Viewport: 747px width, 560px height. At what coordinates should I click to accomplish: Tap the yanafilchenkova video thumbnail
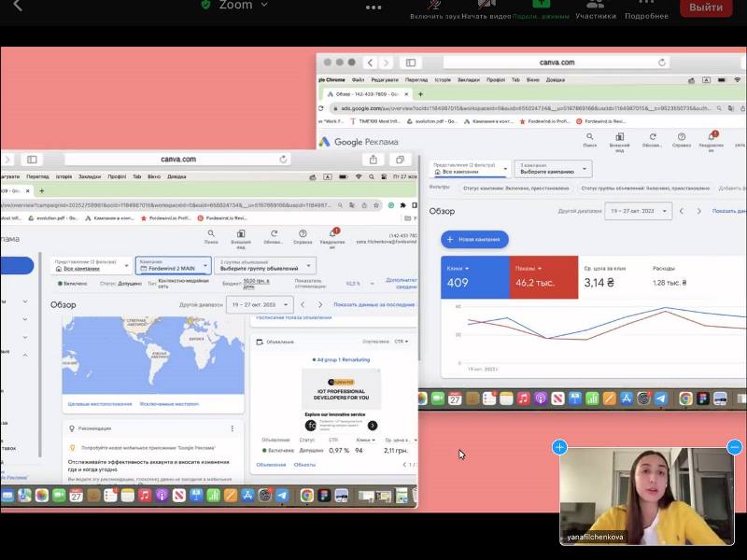(646, 497)
